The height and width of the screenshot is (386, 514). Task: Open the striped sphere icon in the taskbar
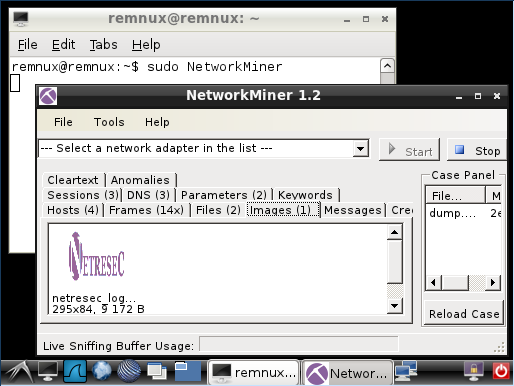pos(129,371)
